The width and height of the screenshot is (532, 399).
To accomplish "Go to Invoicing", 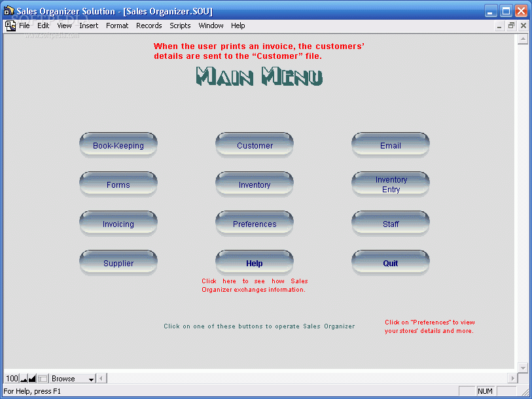I will 118,224.
